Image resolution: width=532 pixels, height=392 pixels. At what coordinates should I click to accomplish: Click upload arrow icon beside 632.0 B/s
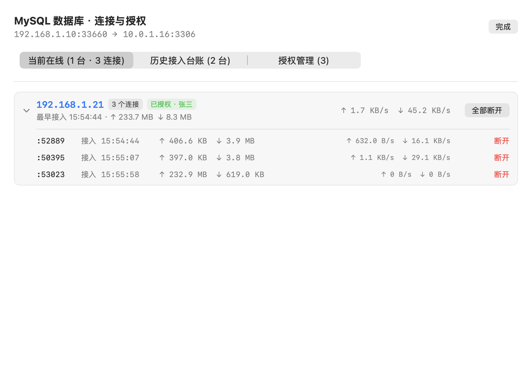pos(349,141)
